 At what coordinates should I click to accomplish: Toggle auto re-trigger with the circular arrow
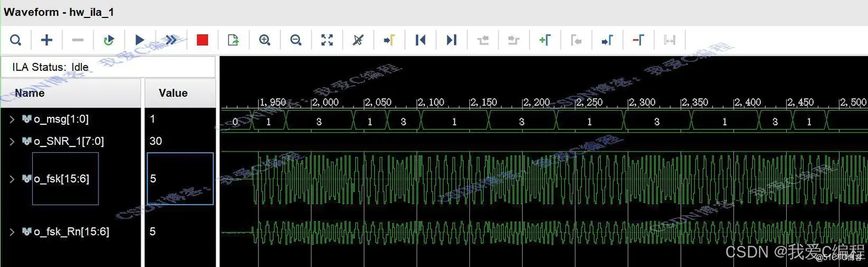pyautogui.click(x=108, y=40)
